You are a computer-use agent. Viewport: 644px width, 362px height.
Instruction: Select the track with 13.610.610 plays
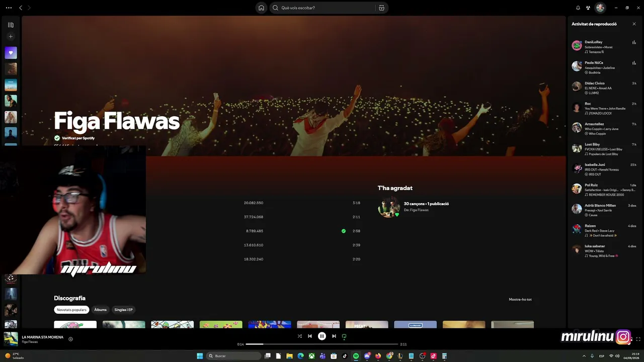tap(254, 245)
